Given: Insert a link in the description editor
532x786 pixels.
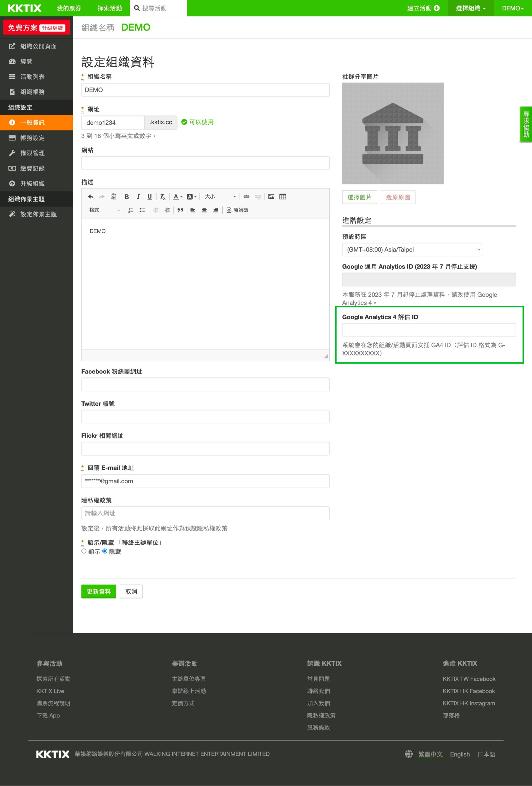Looking at the screenshot, I should (x=246, y=196).
